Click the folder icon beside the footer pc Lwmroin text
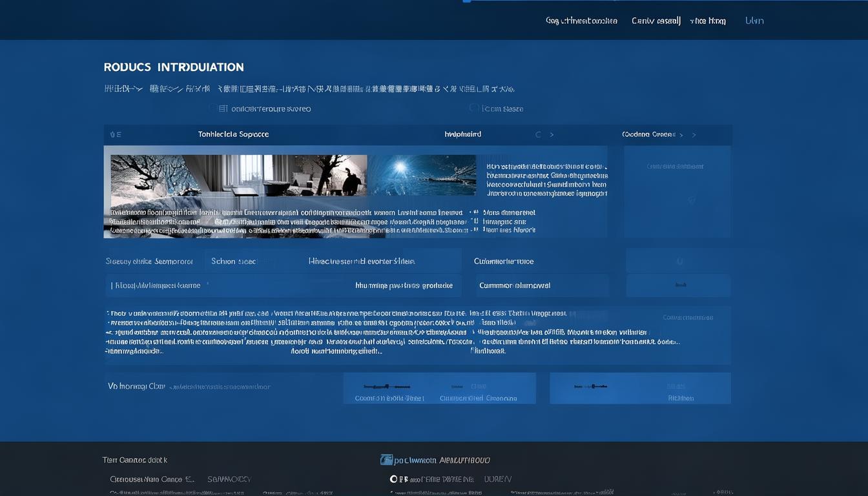 click(x=386, y=460)
